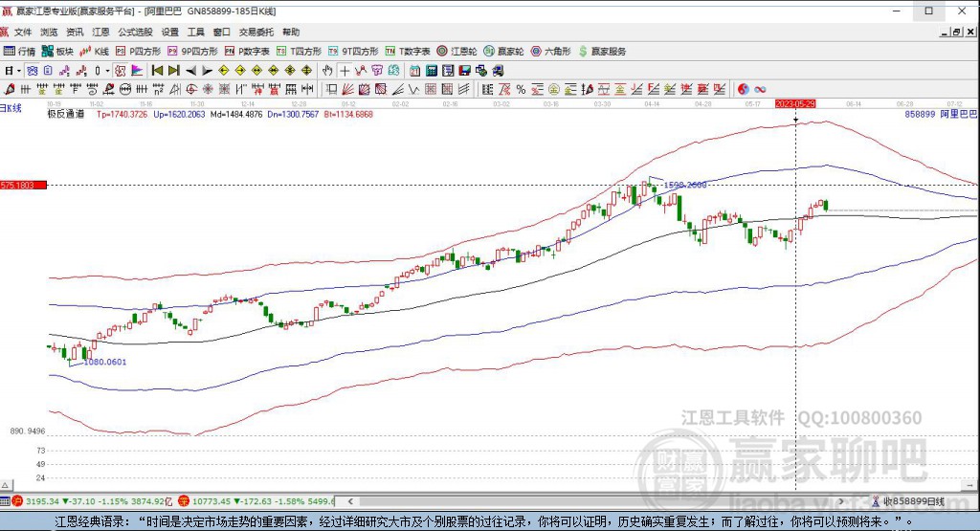Click the 575.1803 red price tag

pyautogui.click(x=23, y=185)
